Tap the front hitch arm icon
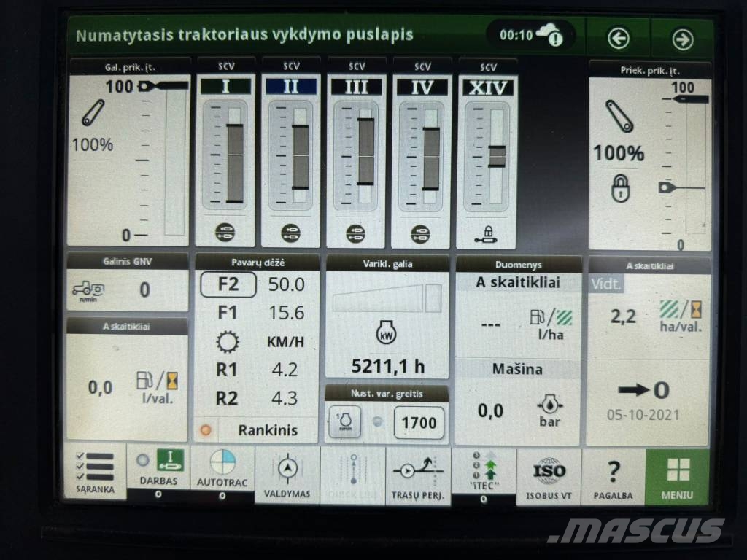Viewport: 747px width, 560px height. tap(619, 116)
